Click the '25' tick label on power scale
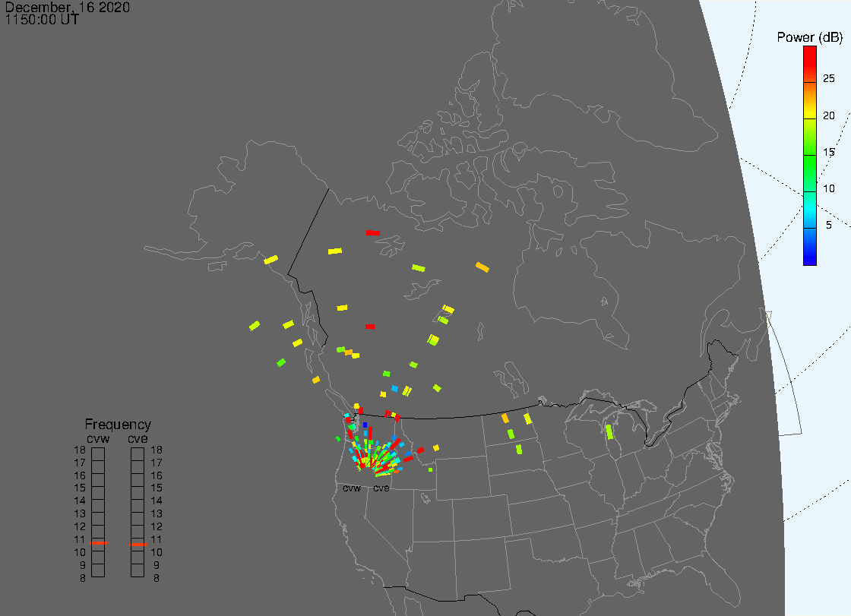The width and height of the screenshot is (851, 616). click(828, 79)
